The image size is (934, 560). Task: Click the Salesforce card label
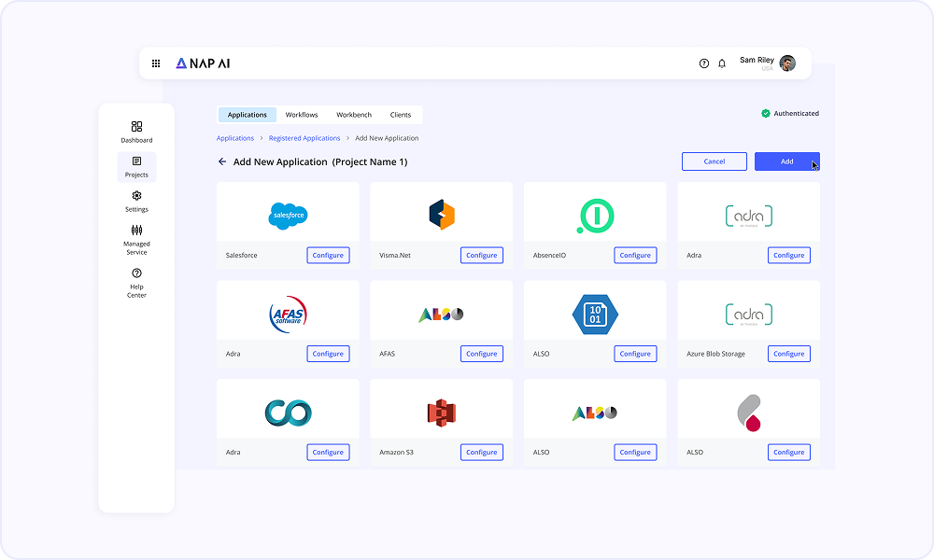241,256
